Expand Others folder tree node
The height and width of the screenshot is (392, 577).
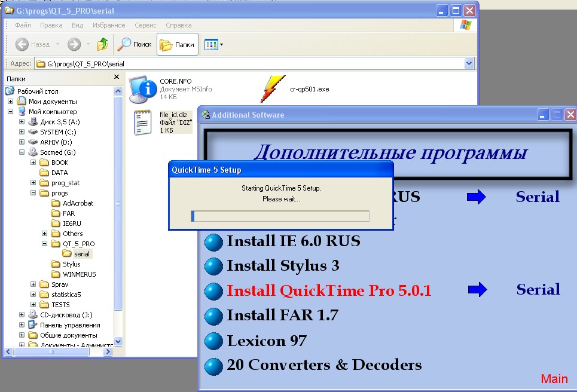44,233
